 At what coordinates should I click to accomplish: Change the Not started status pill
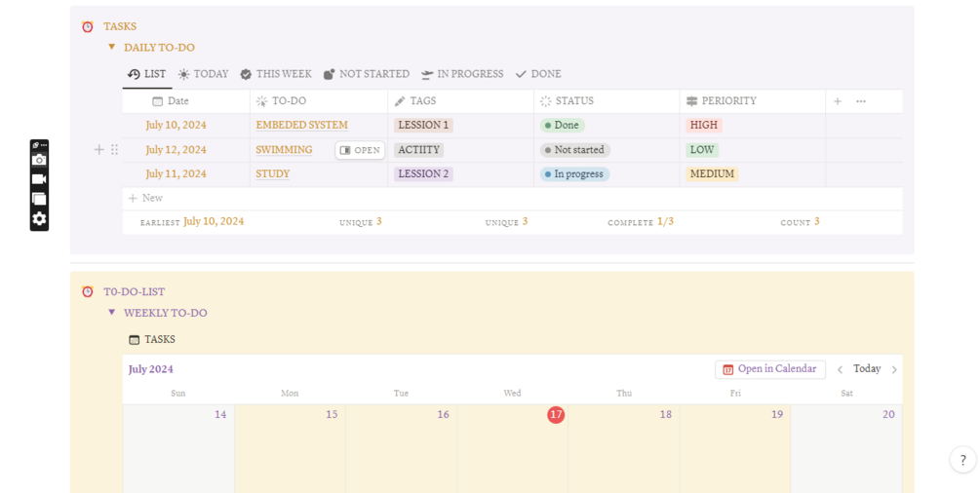[x=575, y=149]
